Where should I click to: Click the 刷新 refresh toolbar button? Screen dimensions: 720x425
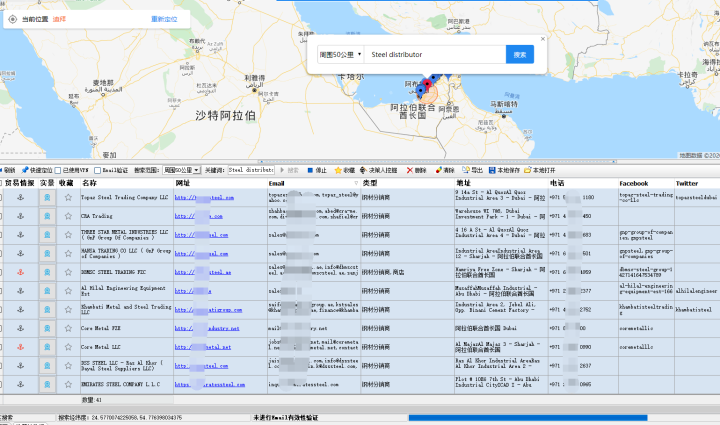8,170
